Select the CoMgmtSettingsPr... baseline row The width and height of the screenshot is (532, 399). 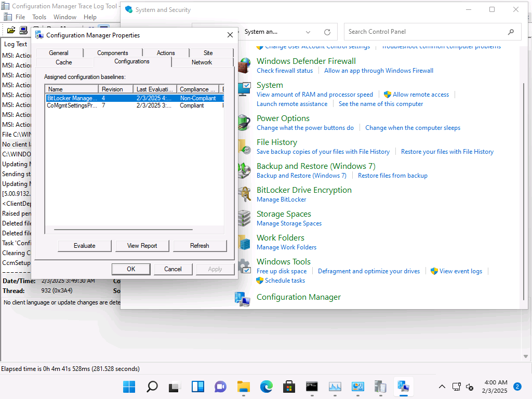72,105
